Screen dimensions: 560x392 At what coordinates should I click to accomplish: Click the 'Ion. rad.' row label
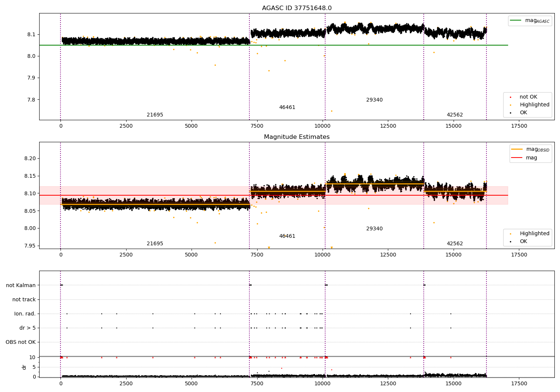[x=25, y=314]
